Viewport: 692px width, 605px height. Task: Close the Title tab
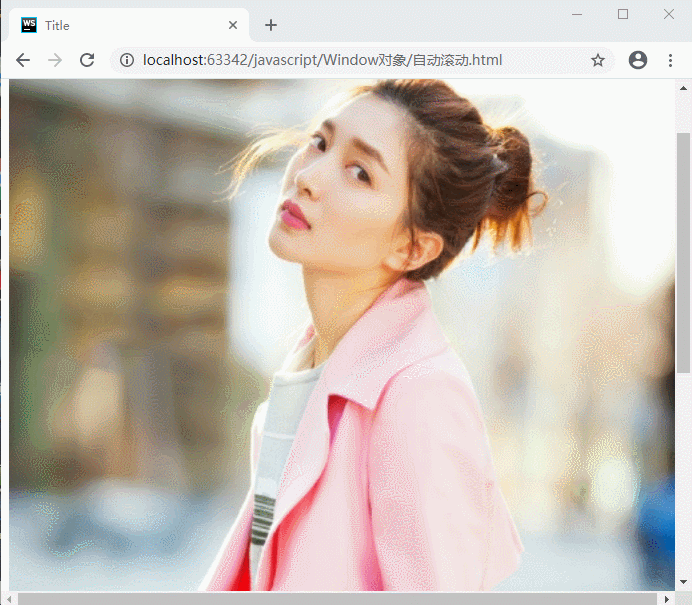233,25
